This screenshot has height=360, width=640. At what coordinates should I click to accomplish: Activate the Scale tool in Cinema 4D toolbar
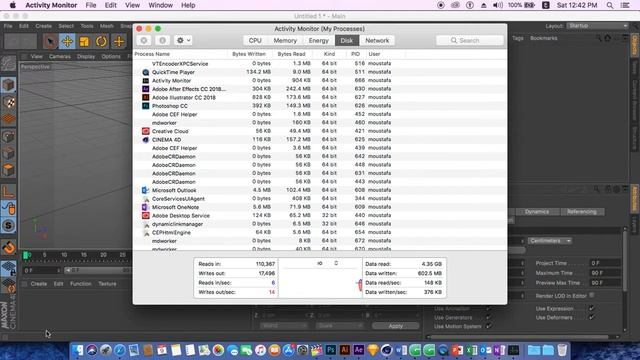(84, 42)
